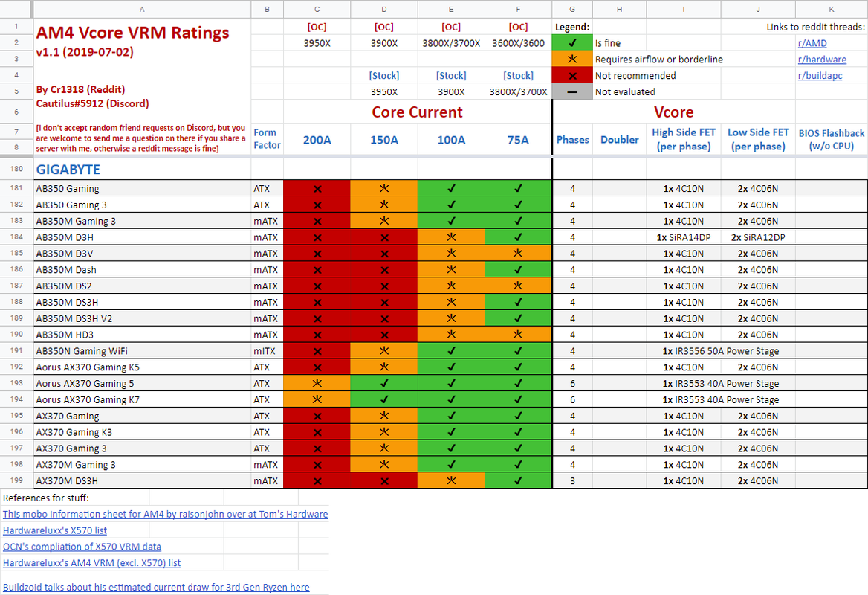The height and width of the screenshot is (595, 868).
Task: Select the 'High Side FET (per phase)' header
Action: click(684, 139)
